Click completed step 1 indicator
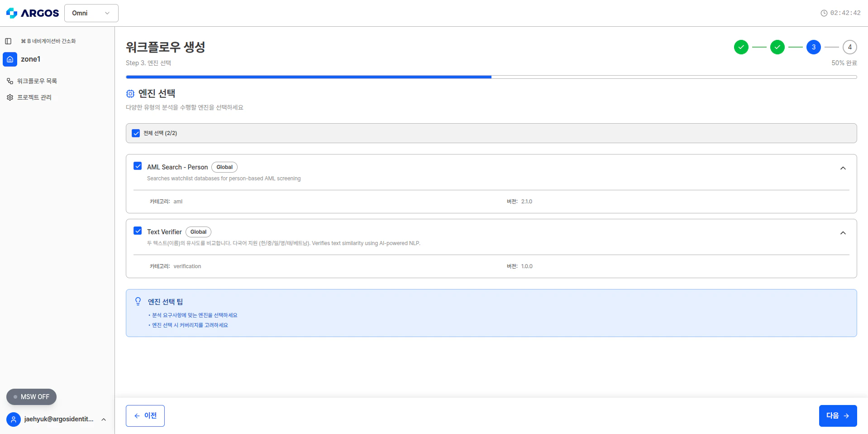 tap(741, 47)
